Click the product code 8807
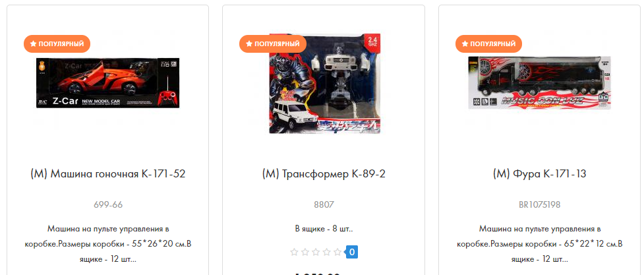Screen dimensions: 644x275 click(x=324, y=204)
